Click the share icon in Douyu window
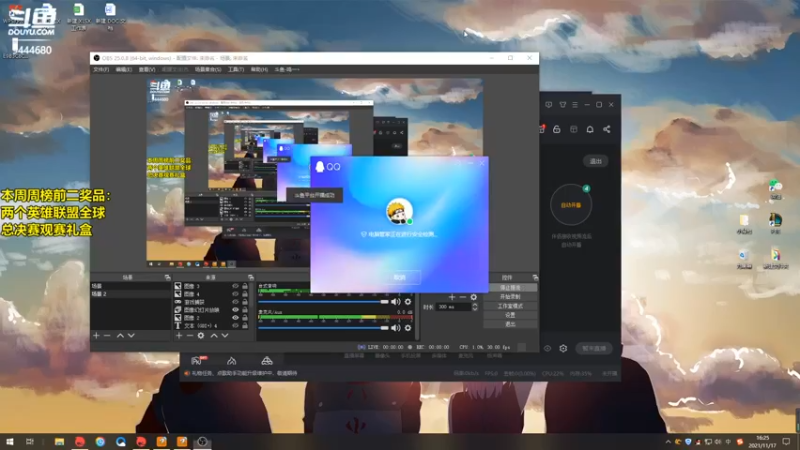 607,130
